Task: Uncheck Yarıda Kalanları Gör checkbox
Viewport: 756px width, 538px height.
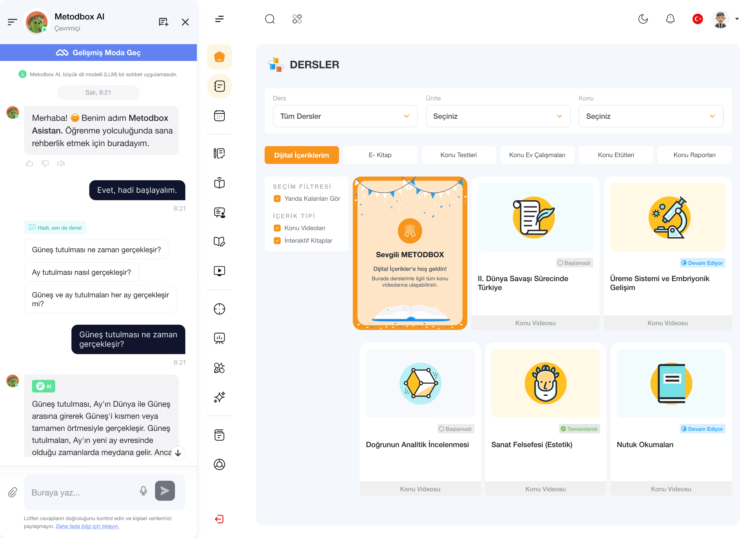Action: 277,198
